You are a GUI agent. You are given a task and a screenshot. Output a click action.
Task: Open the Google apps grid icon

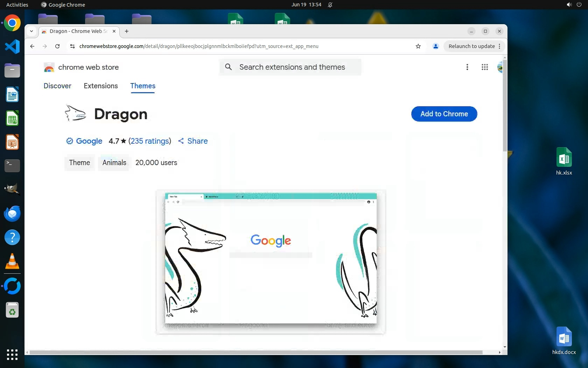pos(484,67)
